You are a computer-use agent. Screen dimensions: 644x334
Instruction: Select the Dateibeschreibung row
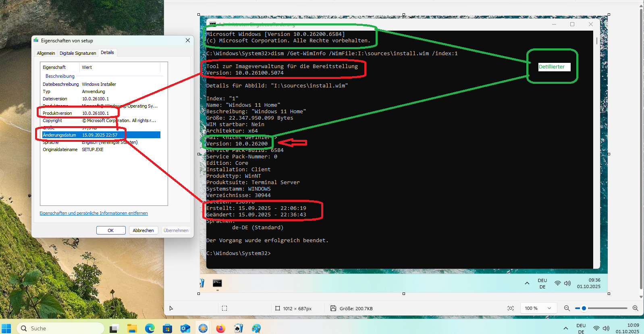[101, 84]
